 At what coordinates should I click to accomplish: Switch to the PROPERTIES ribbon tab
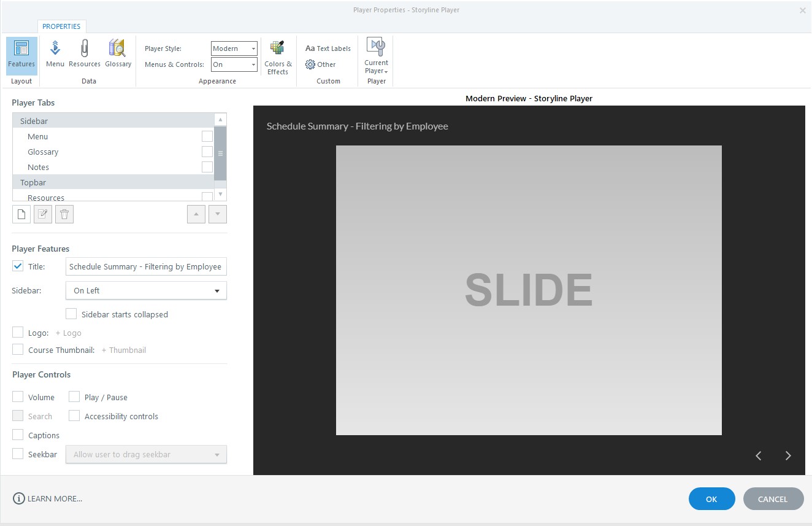[61, 26]
